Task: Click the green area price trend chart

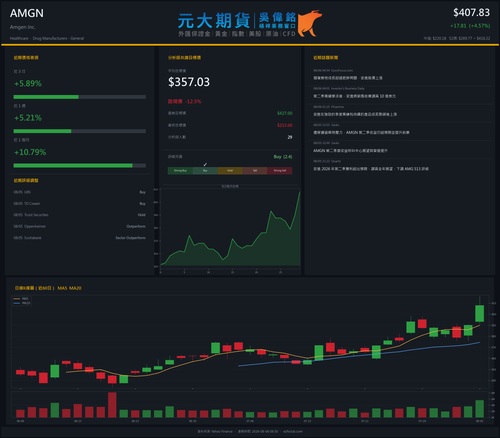Action: pos(230,229)
